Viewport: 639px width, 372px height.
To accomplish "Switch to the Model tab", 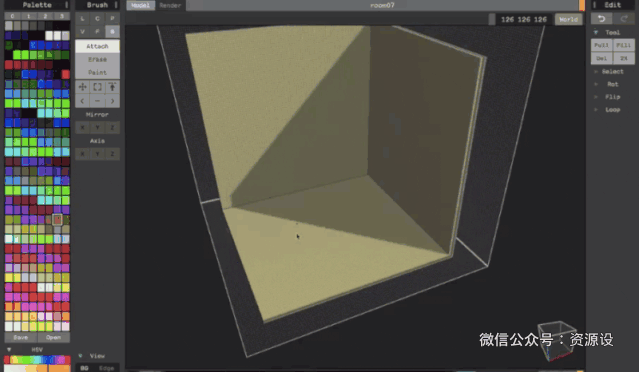I will click(x=141, y=5).
